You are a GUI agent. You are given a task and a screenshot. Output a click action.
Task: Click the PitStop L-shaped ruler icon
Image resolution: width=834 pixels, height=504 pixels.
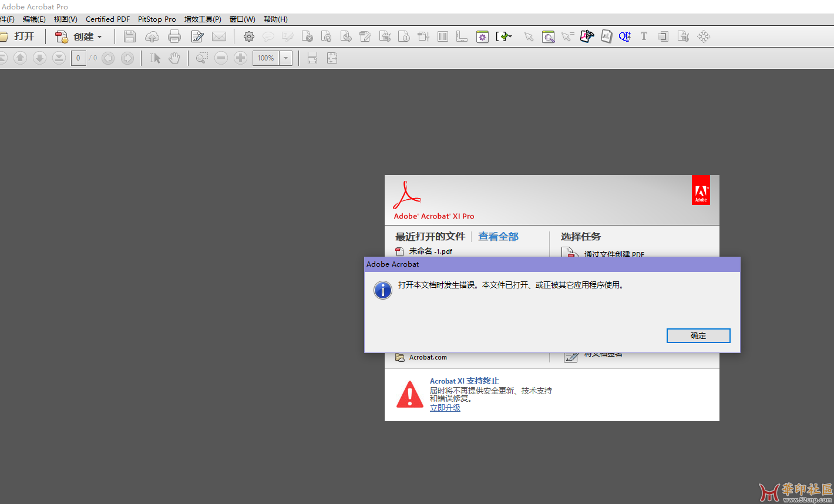[x=462, y=36]
